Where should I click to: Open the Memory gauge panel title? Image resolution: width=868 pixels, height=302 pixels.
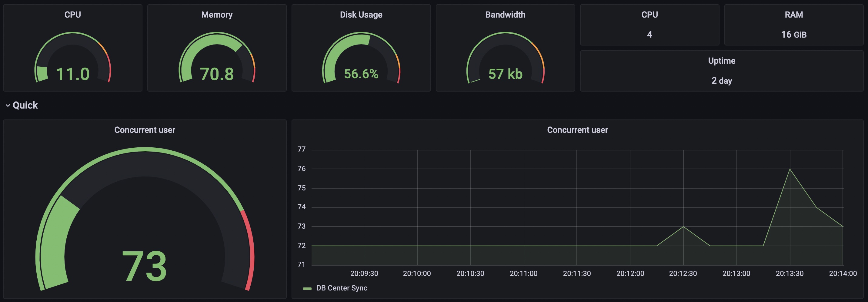pyautogui.click(x=217, y=15)
